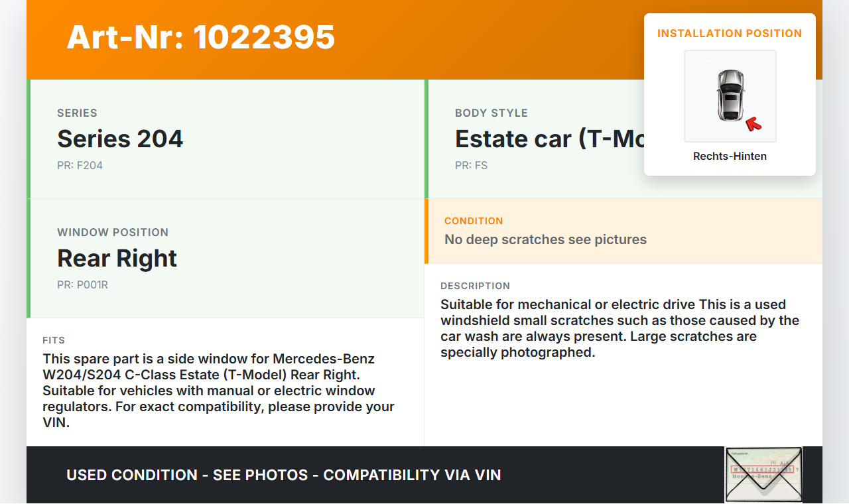Click the orange CONDITION label
Screen dimensions: 849x504
(474, 221)
